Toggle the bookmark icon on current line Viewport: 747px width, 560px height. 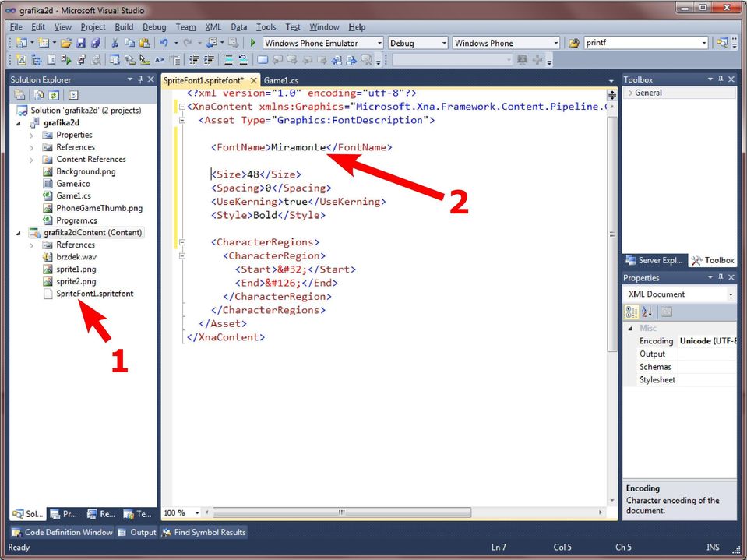[x=262, y=60]
